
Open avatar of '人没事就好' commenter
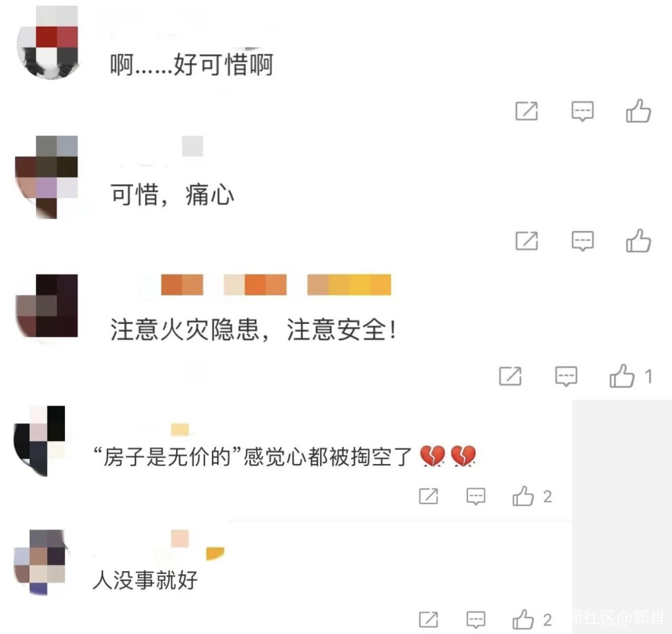pyautogui.click(x=40, y=562)
